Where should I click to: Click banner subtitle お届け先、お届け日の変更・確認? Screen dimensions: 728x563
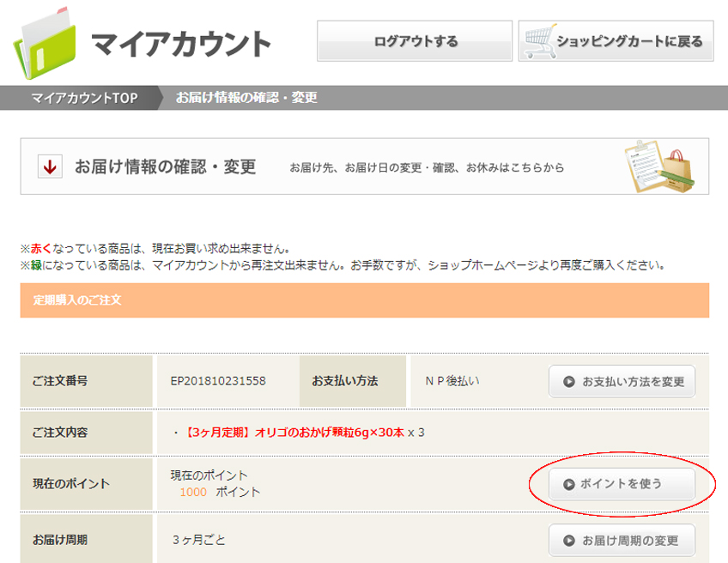[x=427, y=167]
